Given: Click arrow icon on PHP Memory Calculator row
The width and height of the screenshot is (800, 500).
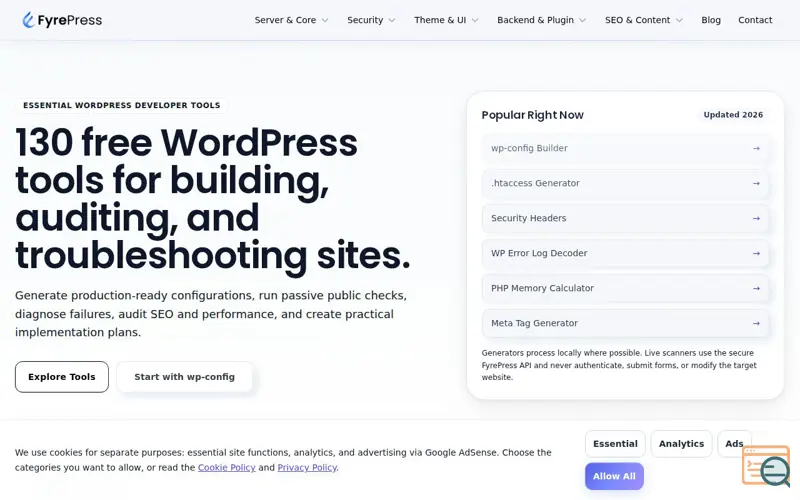Looking at the screenshot, I should coord(756,288).
